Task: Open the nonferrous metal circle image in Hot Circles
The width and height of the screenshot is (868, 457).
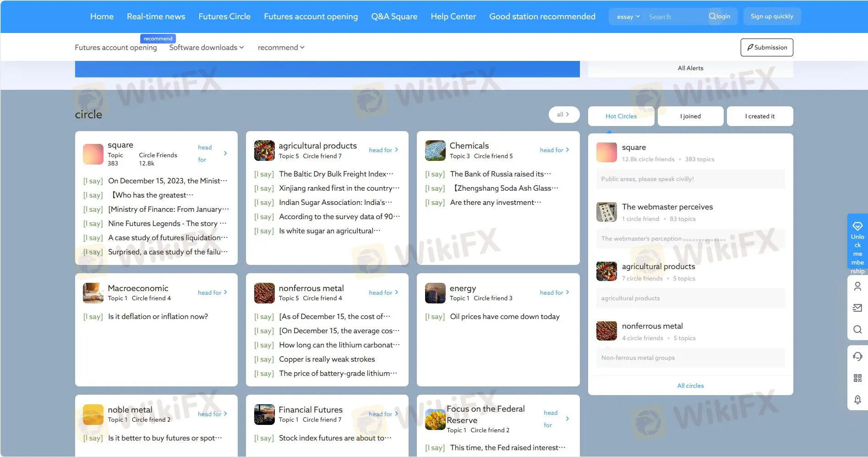Action: click(x=606, y=331)
